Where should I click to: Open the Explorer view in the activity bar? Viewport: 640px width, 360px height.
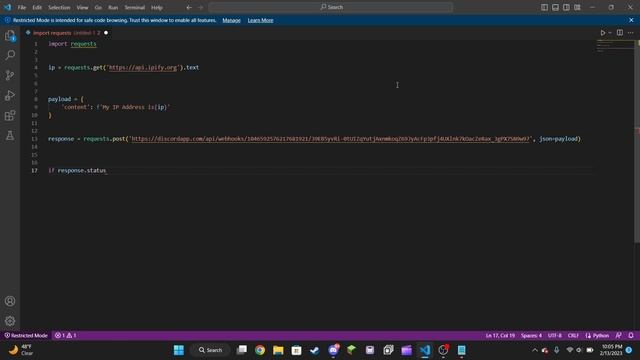click(x=10, y=36)
